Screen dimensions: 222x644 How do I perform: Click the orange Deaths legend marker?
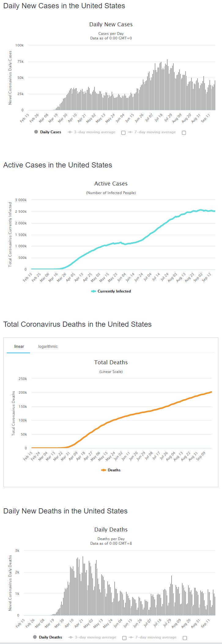click(104, 470)
